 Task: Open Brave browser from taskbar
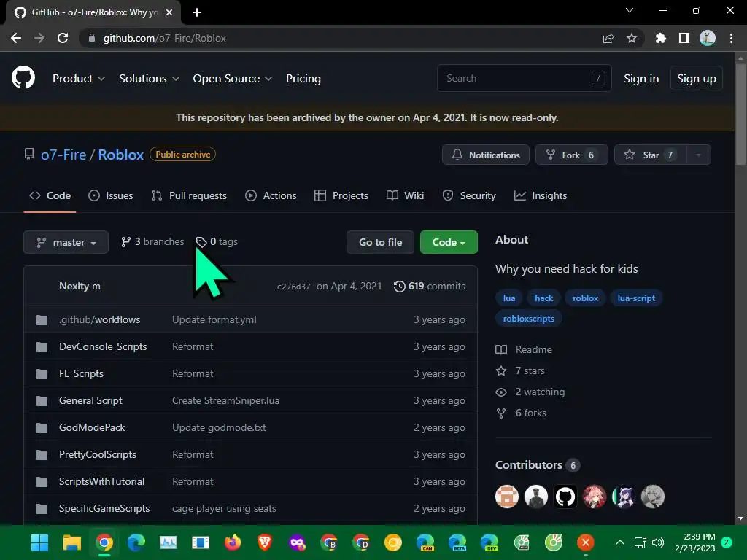tap(264, 542)
